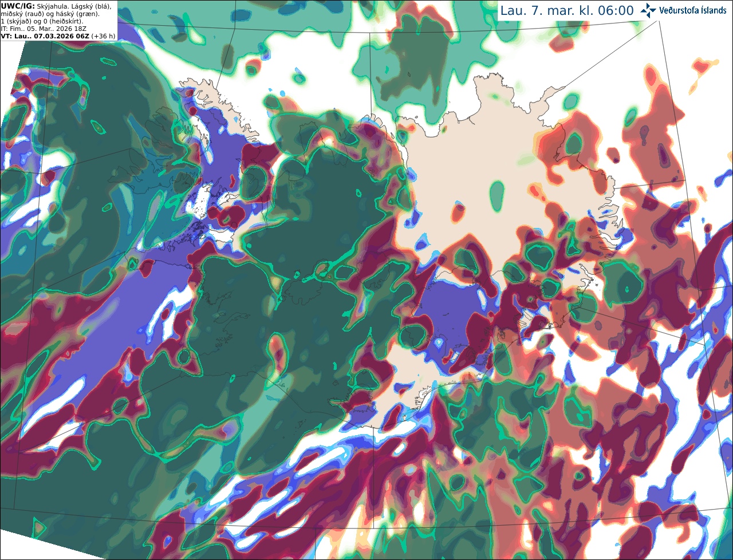The image size is (733, 560).
Task: Click the Veðurstofa Íslands star logo icon
Action: [648, 10]
